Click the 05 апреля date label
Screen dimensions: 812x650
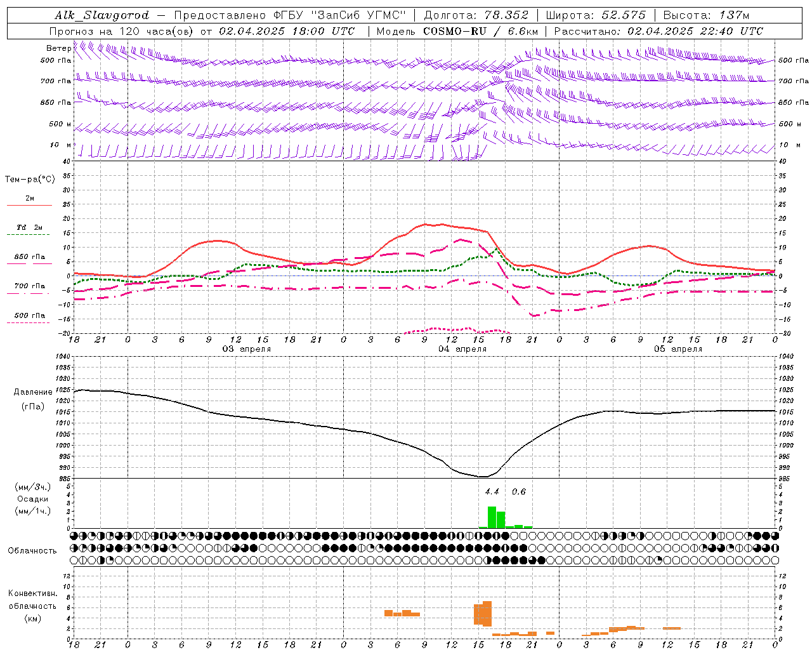click(678, 349)
